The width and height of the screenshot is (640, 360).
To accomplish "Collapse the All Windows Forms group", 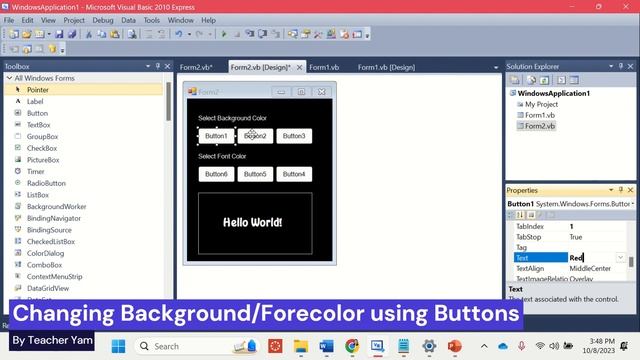I will tap(9, 78).
